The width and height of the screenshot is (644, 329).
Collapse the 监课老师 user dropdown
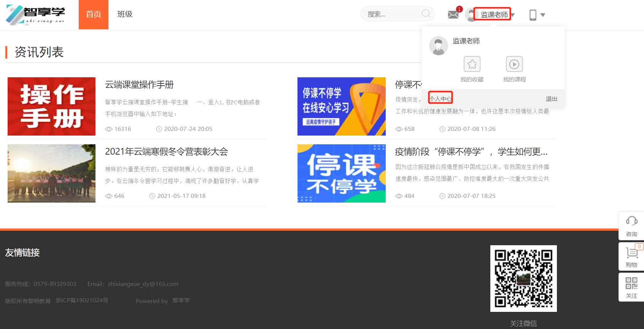(494, 14)
